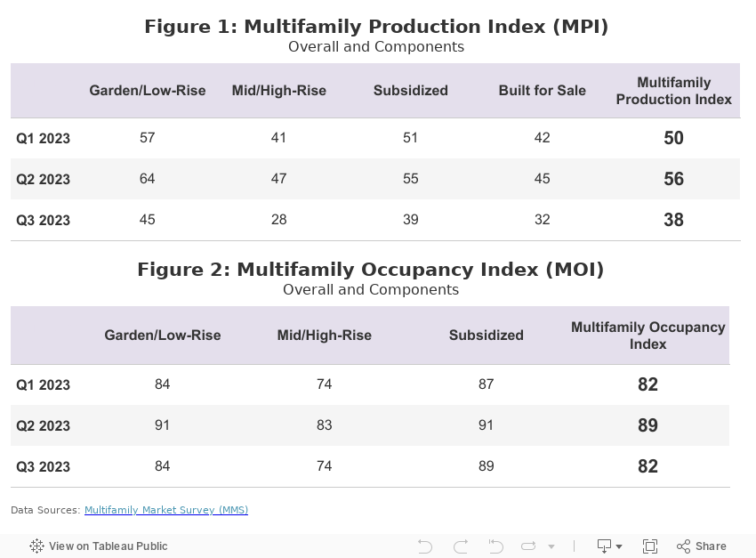Select Q2 2023 overall MOI value 89
The width and height of the screenshot is (756, 558).
(x=648, y=426)
